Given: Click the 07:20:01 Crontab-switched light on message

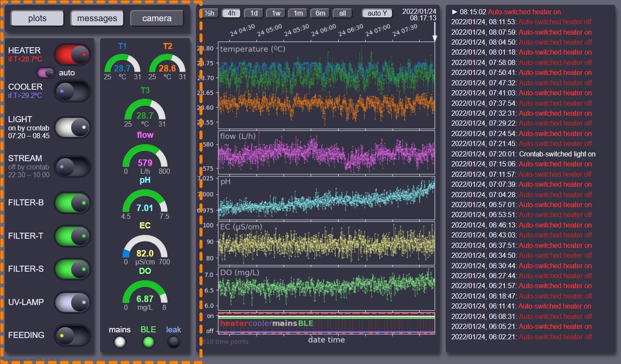Looking at the screenshot, I should point(523,154).
